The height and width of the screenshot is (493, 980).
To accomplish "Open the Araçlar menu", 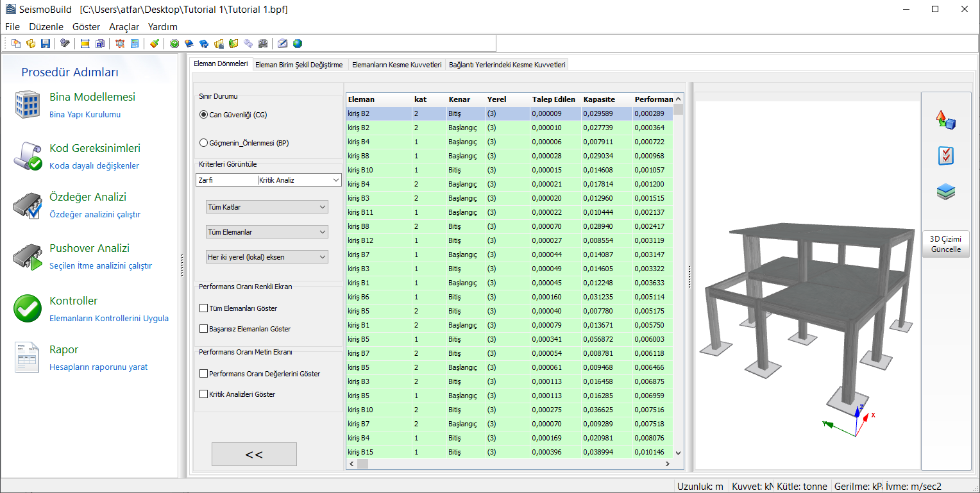I will [124, 27].
